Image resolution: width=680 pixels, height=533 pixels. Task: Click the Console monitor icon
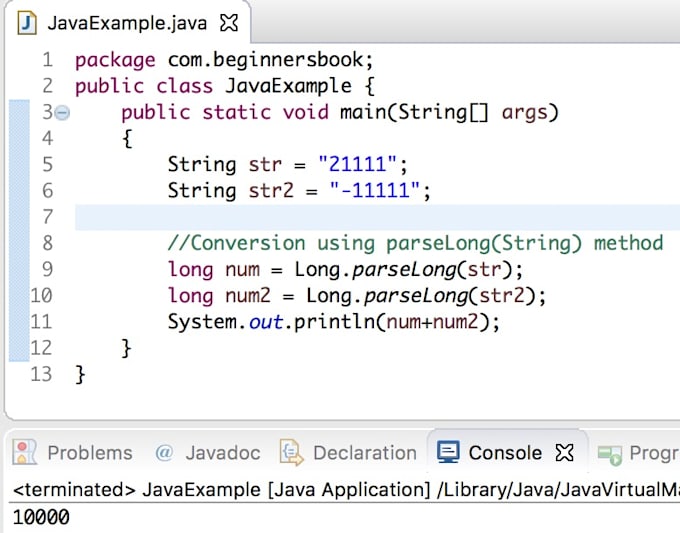[x=449, y=453]
